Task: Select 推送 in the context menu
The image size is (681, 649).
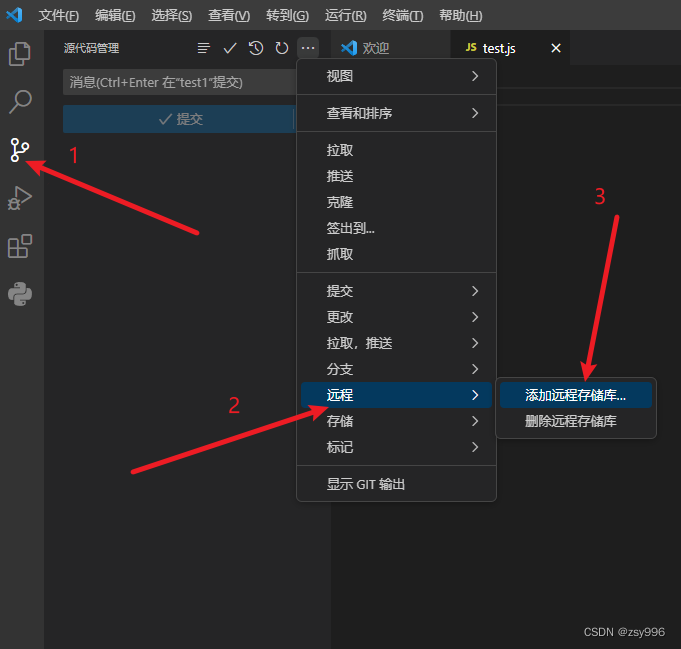Action: (x=396, y=176)
